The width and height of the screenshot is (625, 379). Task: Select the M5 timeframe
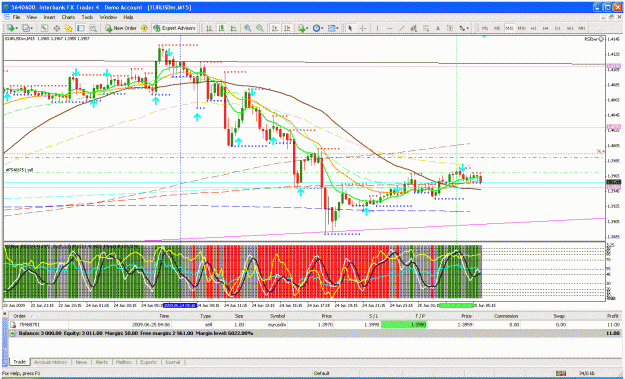coord(497,28)
